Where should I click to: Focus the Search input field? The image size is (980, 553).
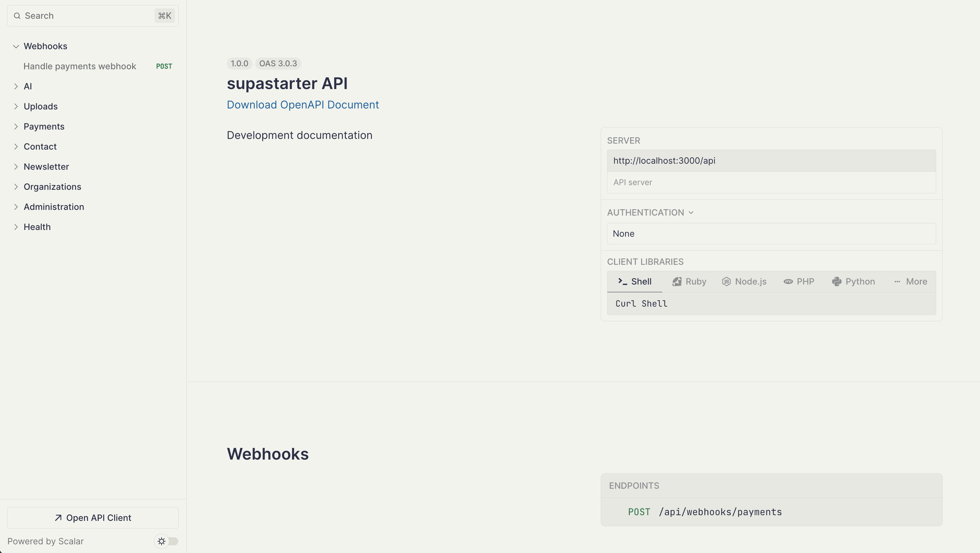tap(93, 16)
